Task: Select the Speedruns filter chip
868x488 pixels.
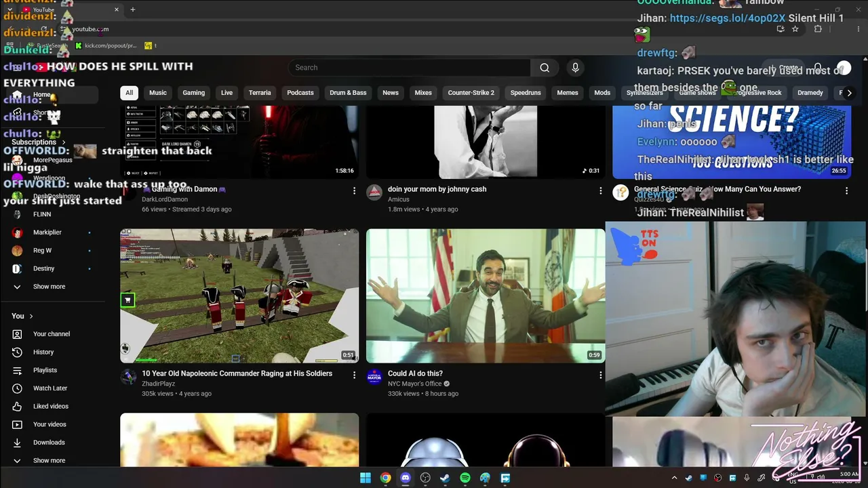Action: (526, 93)
